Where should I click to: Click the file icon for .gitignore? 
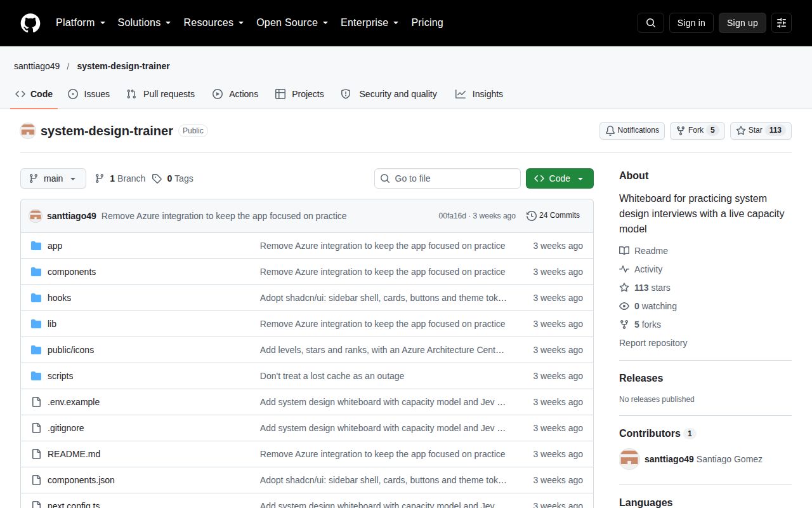coord(36,428)
